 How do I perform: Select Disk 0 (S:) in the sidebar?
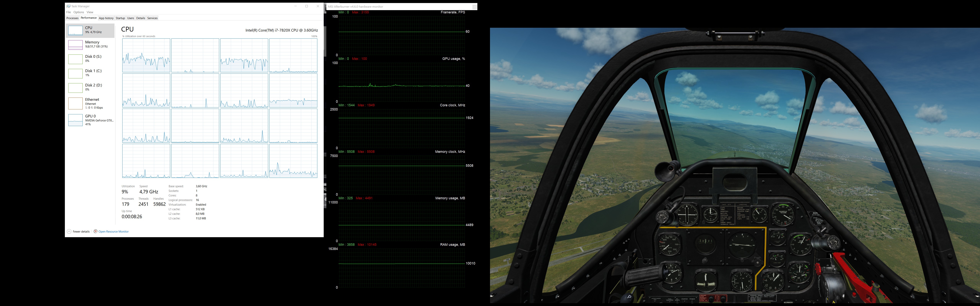[x=90, y=59]
